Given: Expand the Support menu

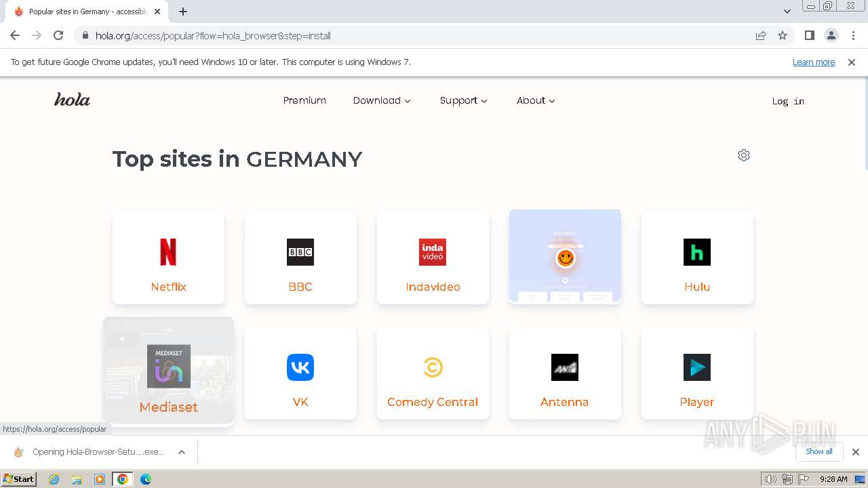Looking at the screenshot, I should (463, 100).
